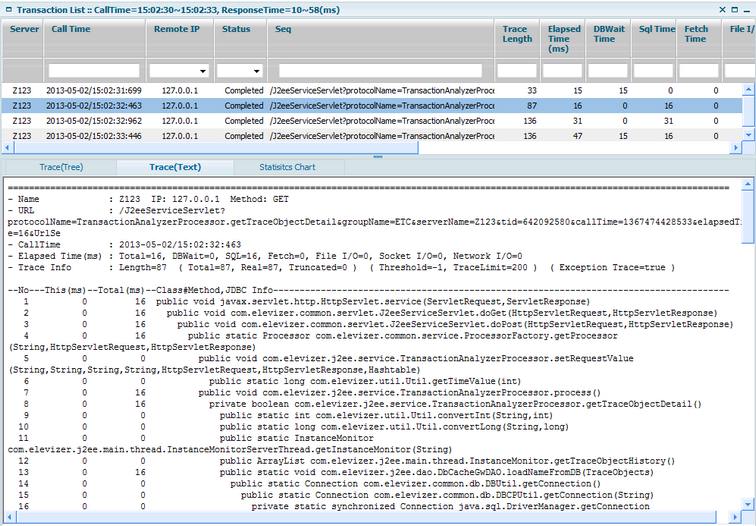Viewport: 756px width, 526px height.
Task: Click the transaction list horizontal scrollbar thumb
Action: pos(216,148)
